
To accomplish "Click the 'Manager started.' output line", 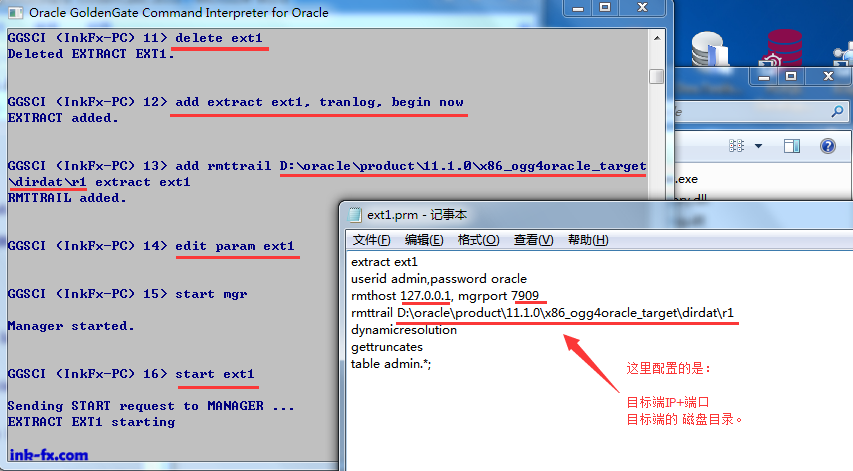I will point(71,326).
